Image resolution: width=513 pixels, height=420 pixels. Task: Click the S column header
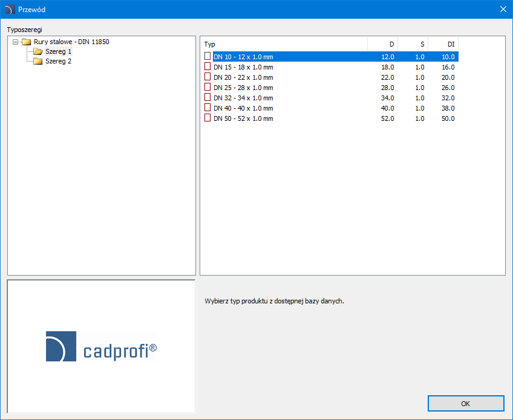(413, 44)
